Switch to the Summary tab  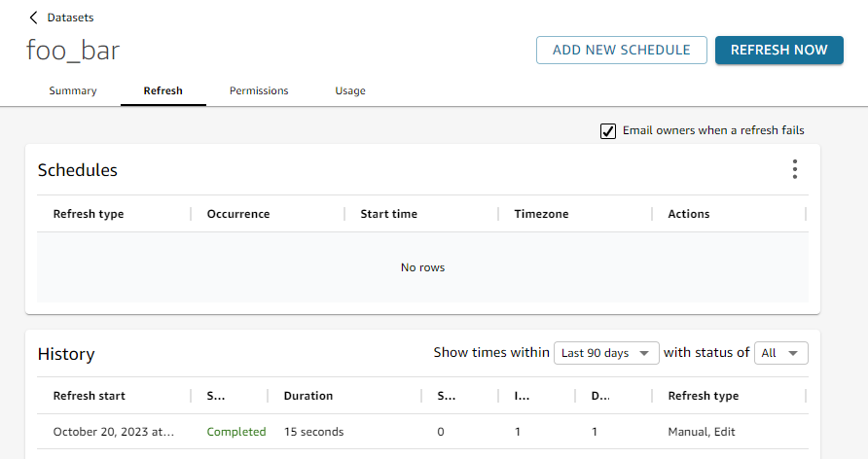(x=73, y=91)
